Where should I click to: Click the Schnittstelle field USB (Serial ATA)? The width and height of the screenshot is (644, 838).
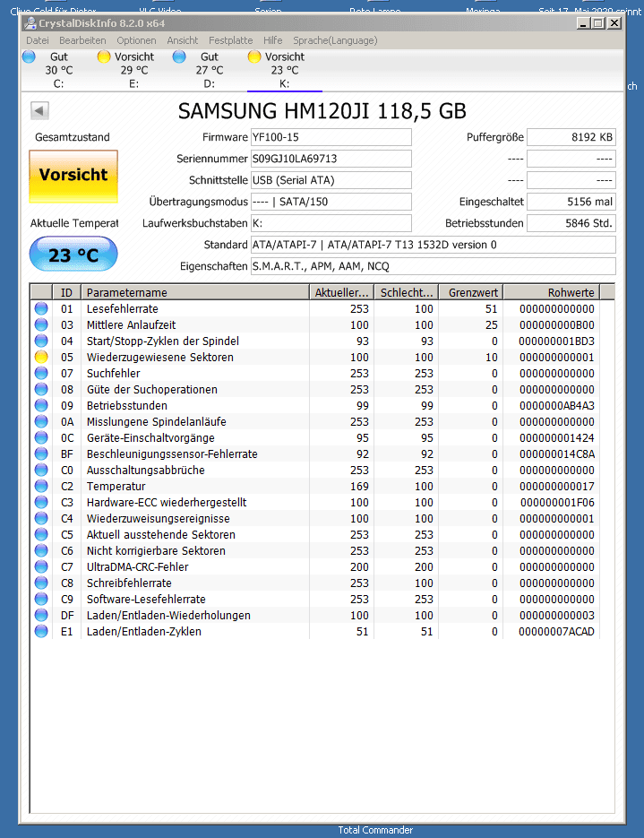pyautogui.click(x=331, y=180)
